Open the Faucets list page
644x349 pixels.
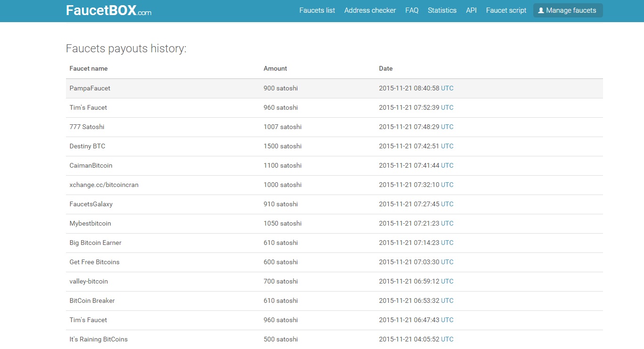click(317, 10)
